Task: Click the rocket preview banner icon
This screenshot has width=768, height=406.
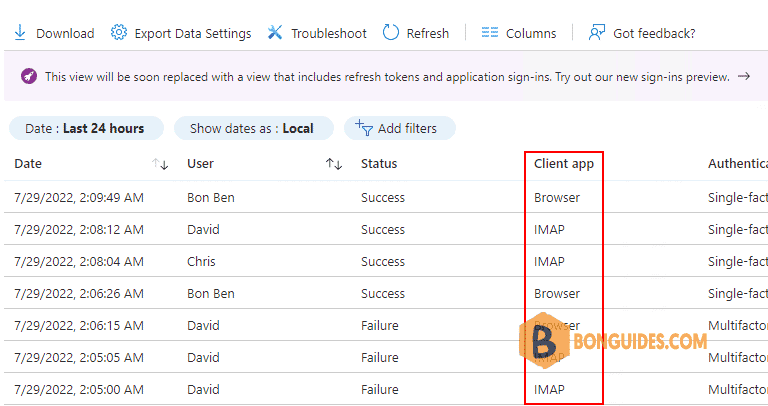Action: point(29,76)
